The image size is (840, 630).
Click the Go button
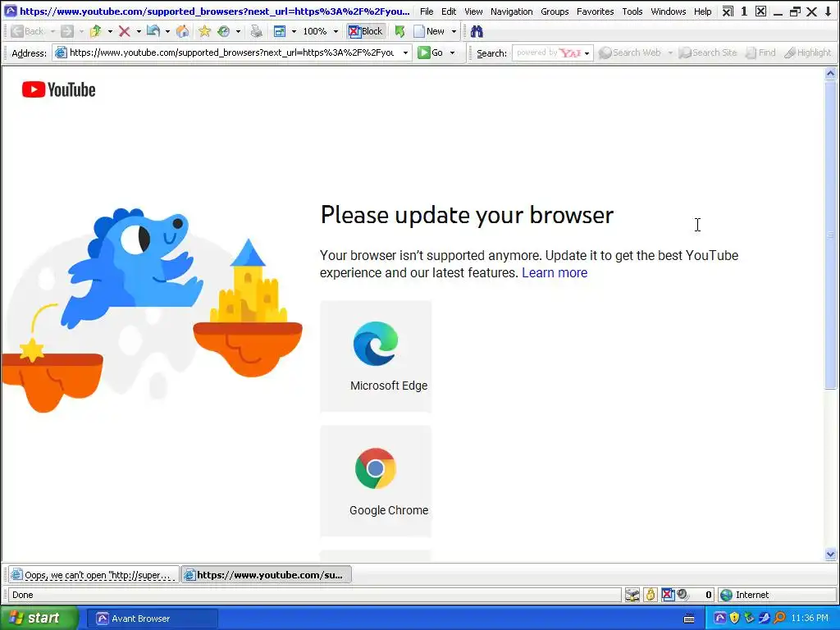click(x=431, y=52)
